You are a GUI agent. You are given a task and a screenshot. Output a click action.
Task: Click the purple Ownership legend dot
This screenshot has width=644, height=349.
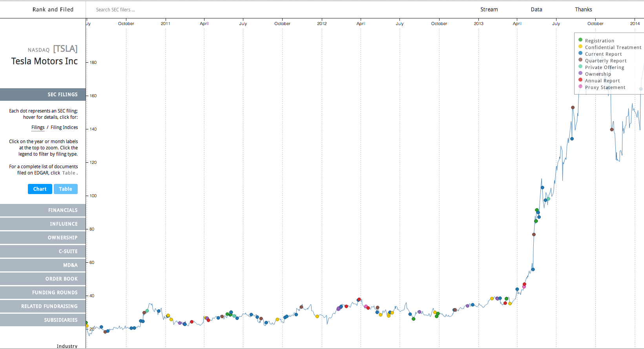coord(580,73)
